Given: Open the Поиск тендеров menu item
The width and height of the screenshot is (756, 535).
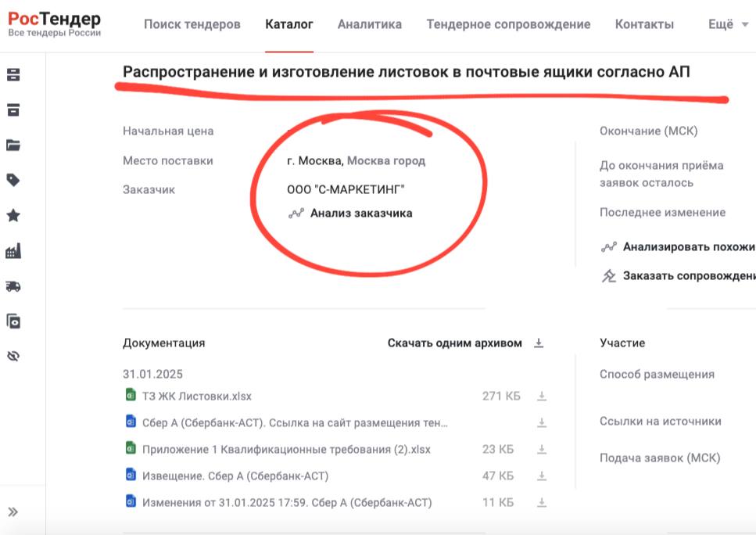Looking at the screenshot, I should click(192, 24).
